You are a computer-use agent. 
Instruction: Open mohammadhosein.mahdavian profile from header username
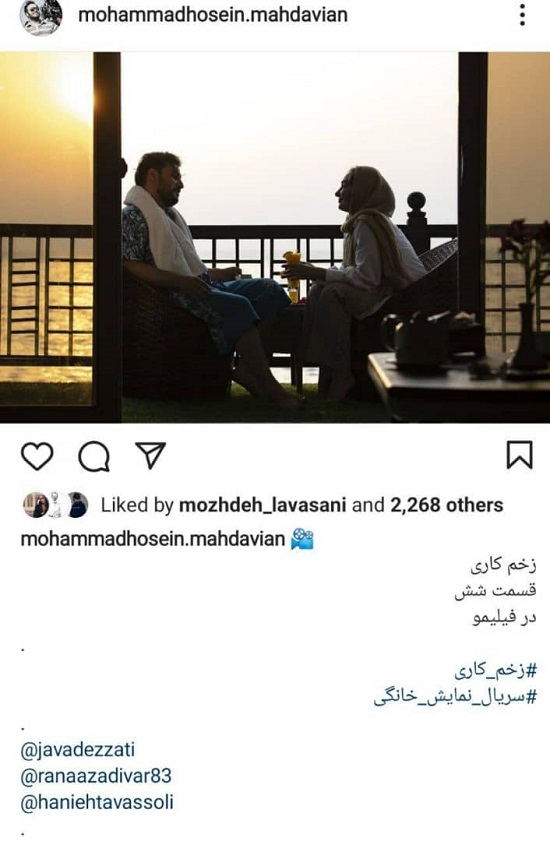coord(213,14)
